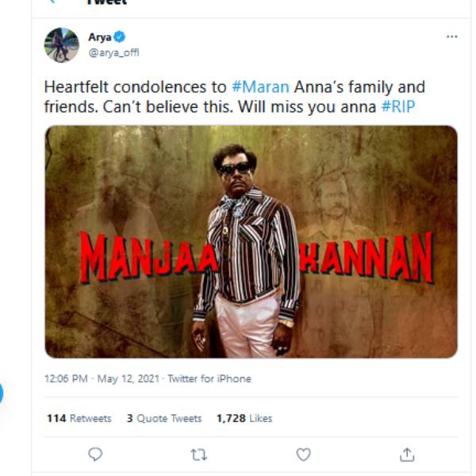Click the Twitter for iPhone source link
476x476 pixels.
coord(209,378)
